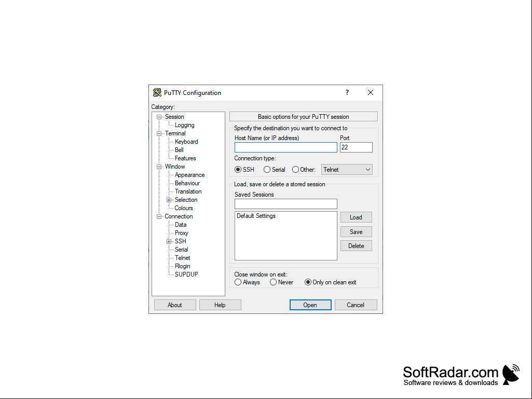Select the Session category
The height and width of the screenshot is (399, 532).
[174, 117]
